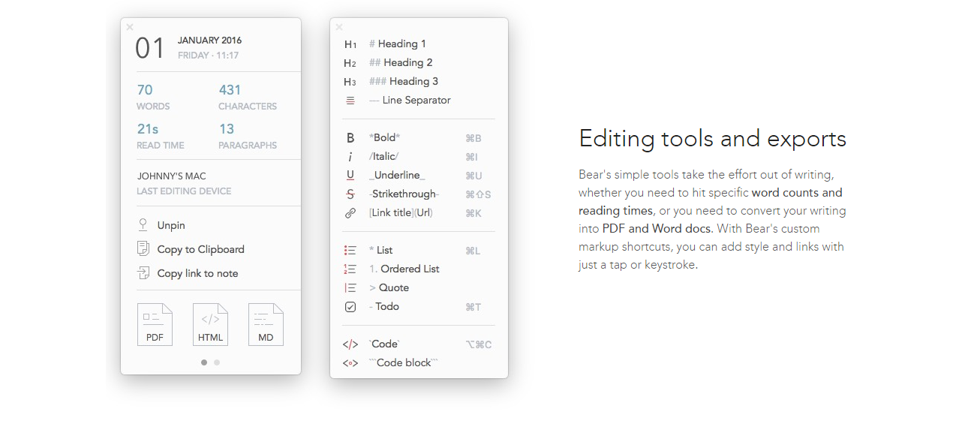Click the Copy to Clipboard label

[x=201, y=249]
